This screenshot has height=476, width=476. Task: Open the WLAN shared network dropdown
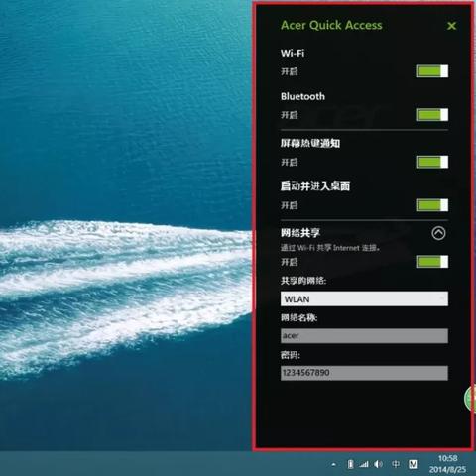[364, 298]
